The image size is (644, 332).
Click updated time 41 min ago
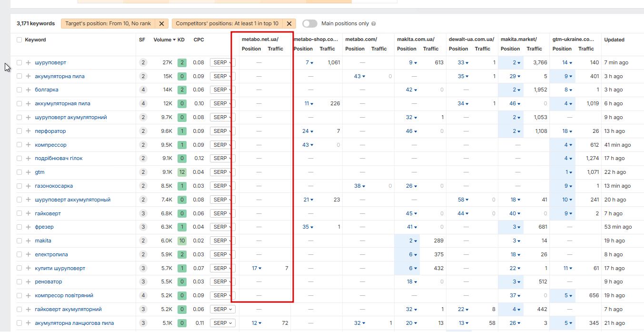617,145
